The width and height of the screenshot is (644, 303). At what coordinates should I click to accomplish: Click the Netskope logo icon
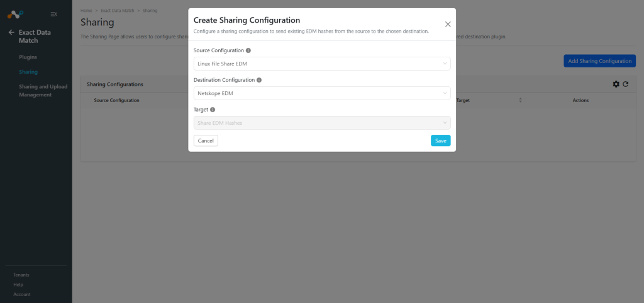(x=15, y=14)
